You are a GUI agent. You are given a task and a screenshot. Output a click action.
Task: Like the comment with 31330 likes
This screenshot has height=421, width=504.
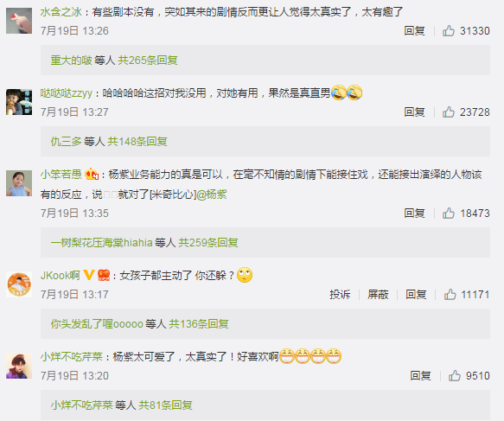449,31
